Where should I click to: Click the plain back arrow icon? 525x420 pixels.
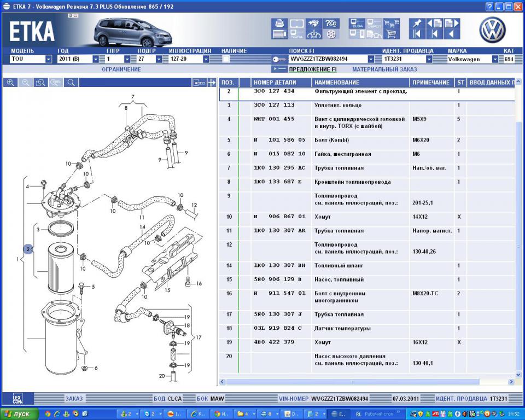click(451, 34)
